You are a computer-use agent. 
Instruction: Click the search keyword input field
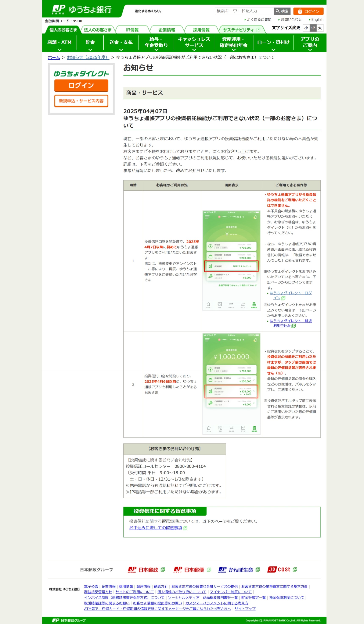(244, 11)
